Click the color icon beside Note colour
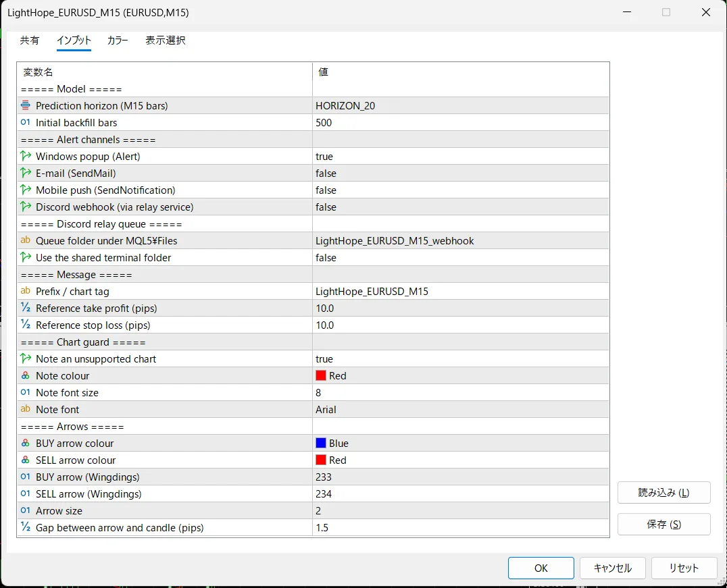The image size is (727, 588). point(26,375)
